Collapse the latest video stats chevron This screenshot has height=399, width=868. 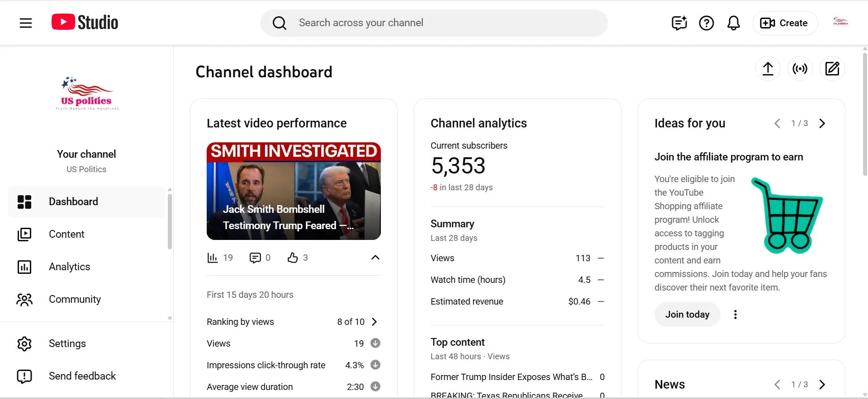click(375, 258)
